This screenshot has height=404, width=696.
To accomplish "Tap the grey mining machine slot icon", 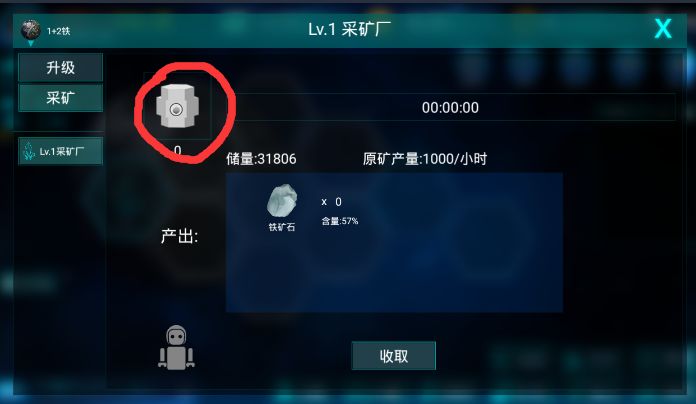I will 177,106.
